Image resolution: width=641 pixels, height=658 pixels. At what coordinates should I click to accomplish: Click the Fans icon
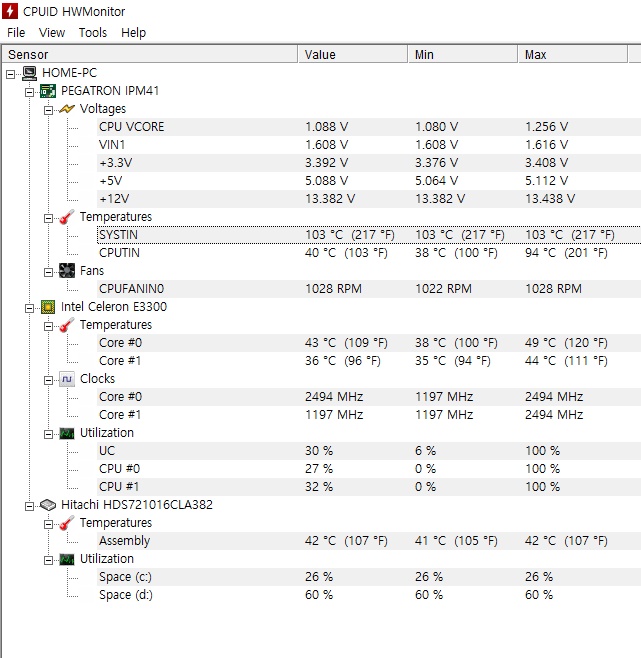tap(67, 271)
